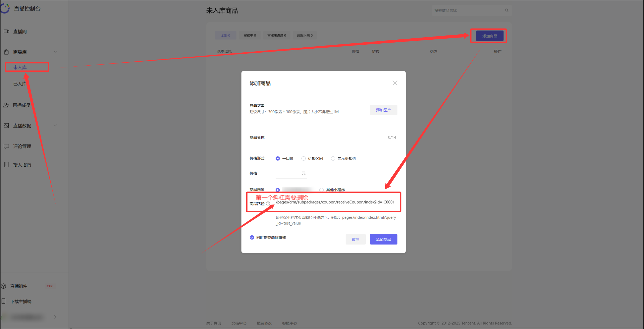
Task: Click the 操作 column header
Action: pos(497,51)
